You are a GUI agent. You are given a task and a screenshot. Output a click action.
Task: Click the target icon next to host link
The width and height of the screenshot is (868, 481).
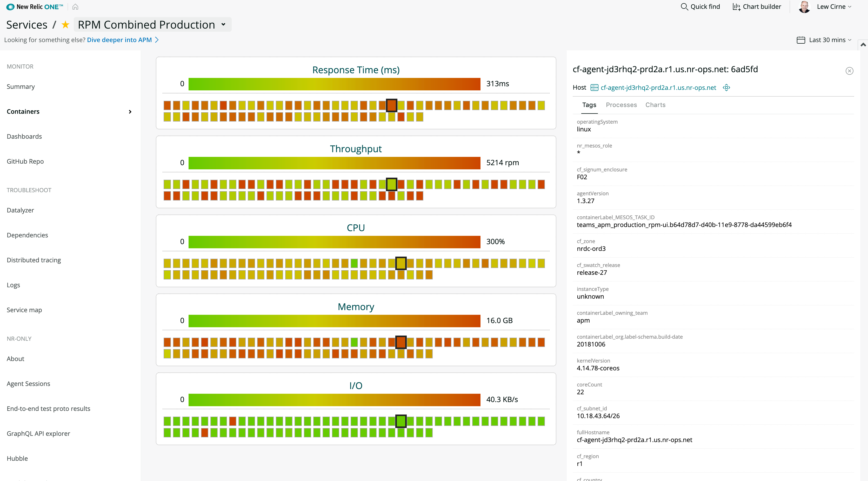pyautogui.click(x=726, y=88)
